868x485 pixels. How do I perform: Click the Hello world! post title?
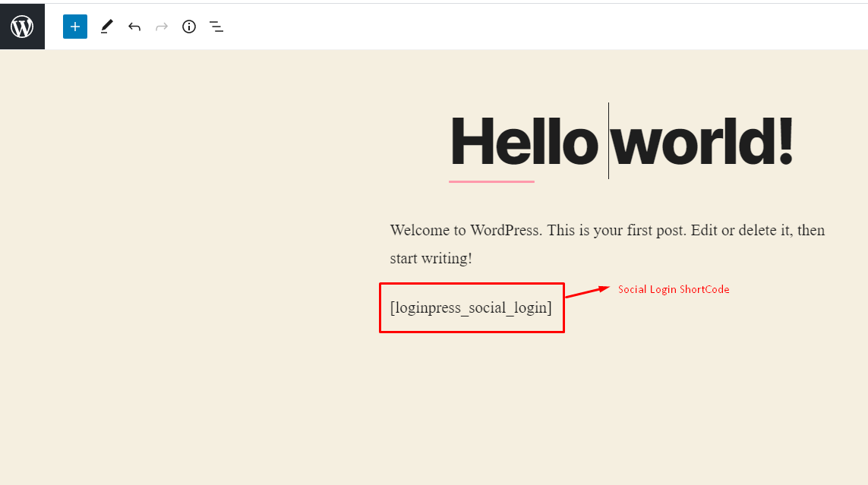tap(622, 142)
